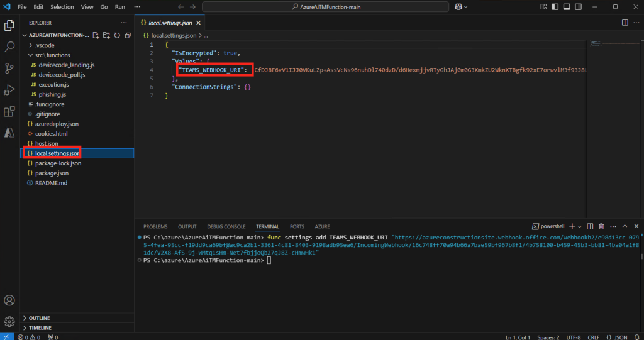The height and width of the screenshot is (340, 644).
Task: Open the Run and Debug view icon
Action: [9, 89]
